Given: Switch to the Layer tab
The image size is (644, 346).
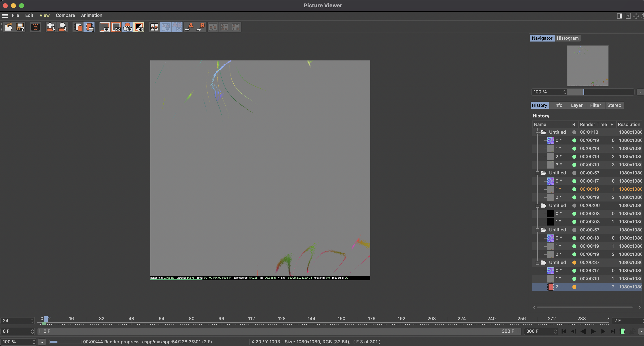Looking at the screenshot, I should click(577, 105).
